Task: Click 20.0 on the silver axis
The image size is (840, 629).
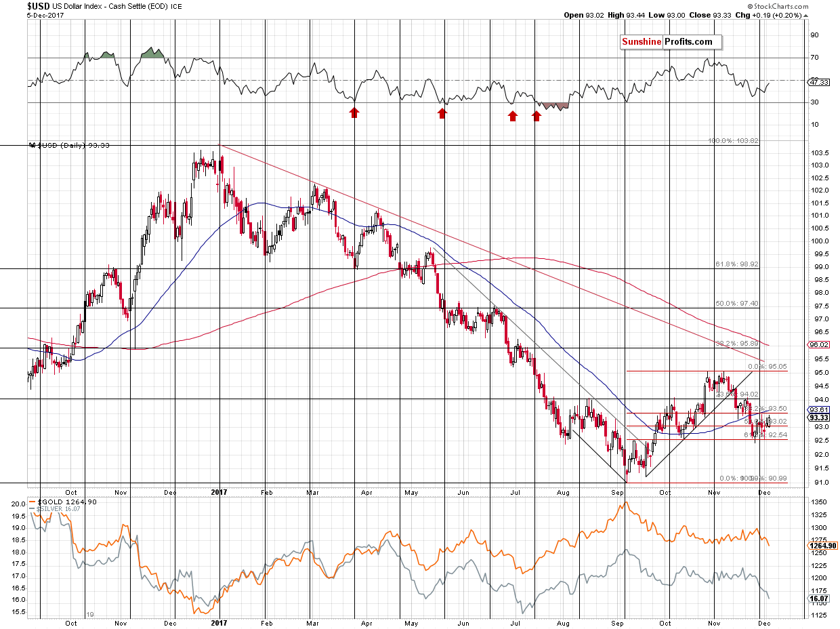Action: click(20, 504)
